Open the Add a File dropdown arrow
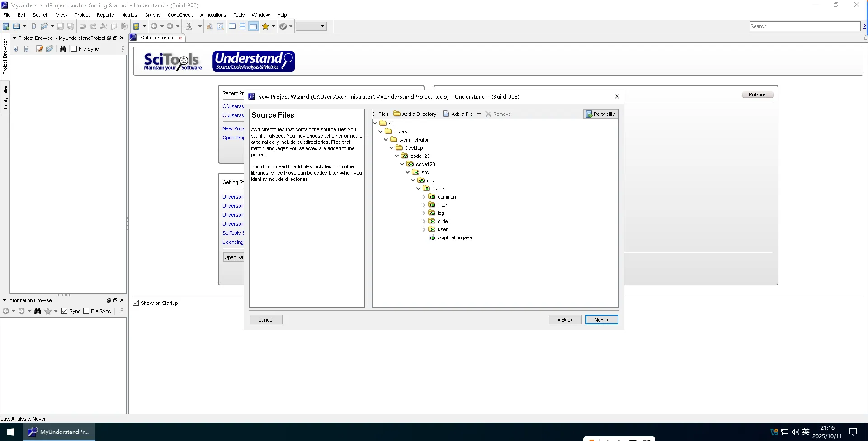 (479, 114)
